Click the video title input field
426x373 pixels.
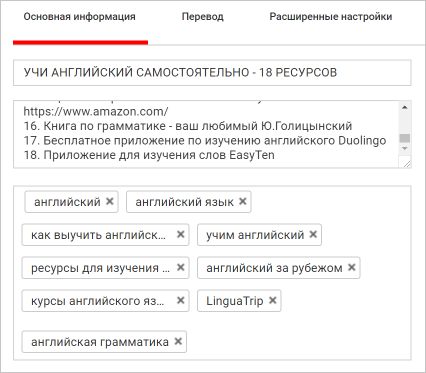212,73
